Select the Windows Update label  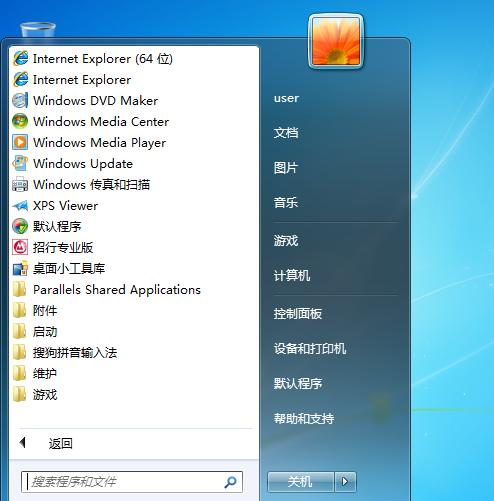point(83,164)
